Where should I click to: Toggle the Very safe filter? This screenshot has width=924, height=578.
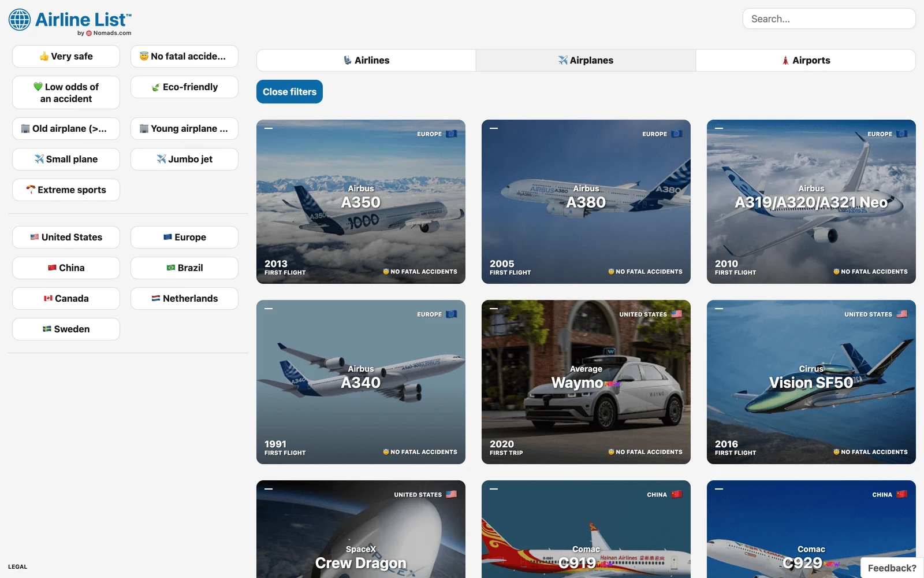click(66, 57)
